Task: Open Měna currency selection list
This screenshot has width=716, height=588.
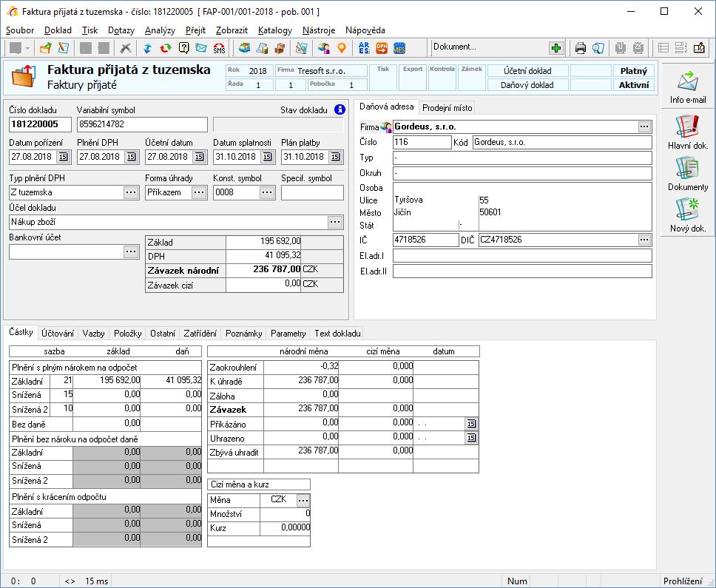Action: pos(303,500)
